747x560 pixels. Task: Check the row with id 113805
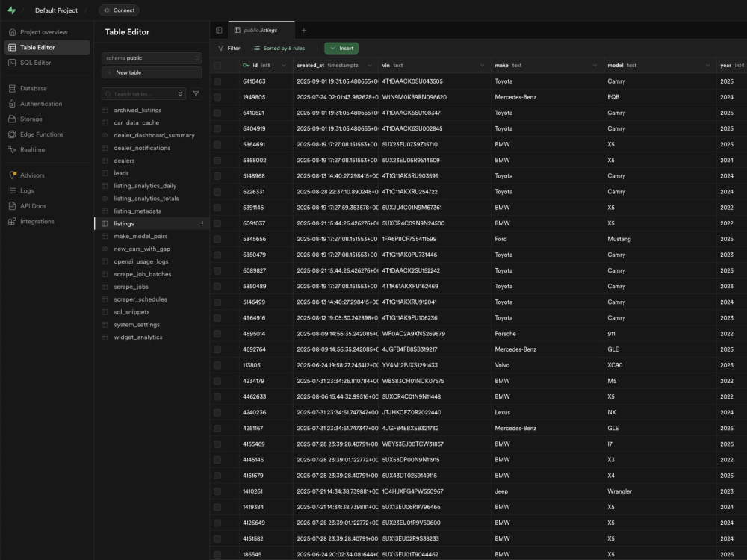[x=217, y=365]
